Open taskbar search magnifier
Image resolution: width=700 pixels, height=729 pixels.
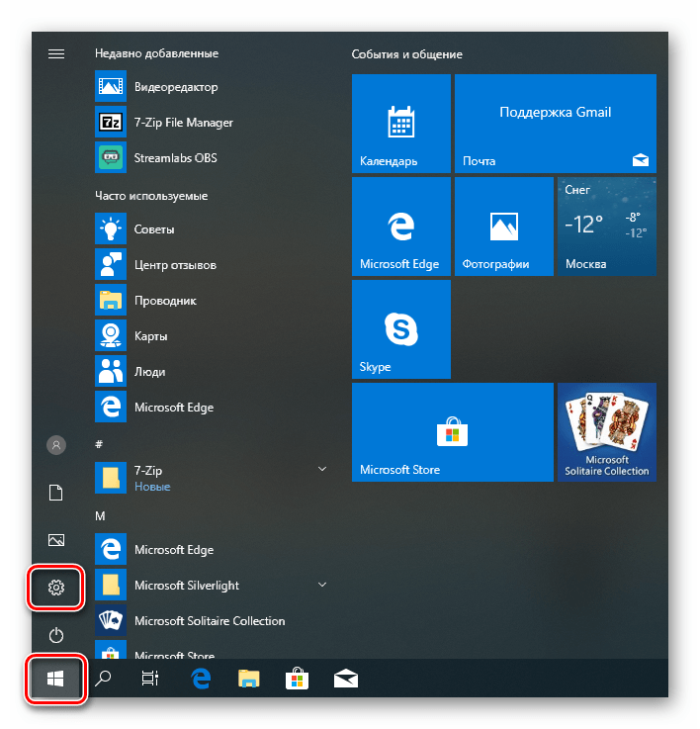coord(103,680)
